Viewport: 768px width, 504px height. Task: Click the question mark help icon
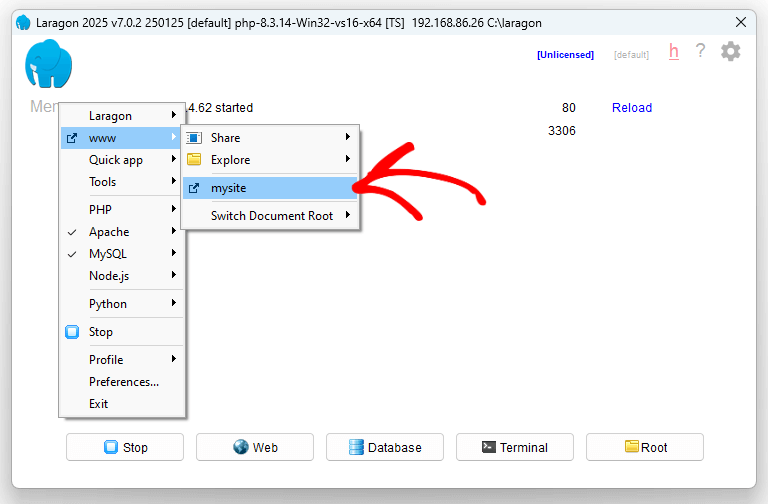pyautogui.click(x=700, y=50)
